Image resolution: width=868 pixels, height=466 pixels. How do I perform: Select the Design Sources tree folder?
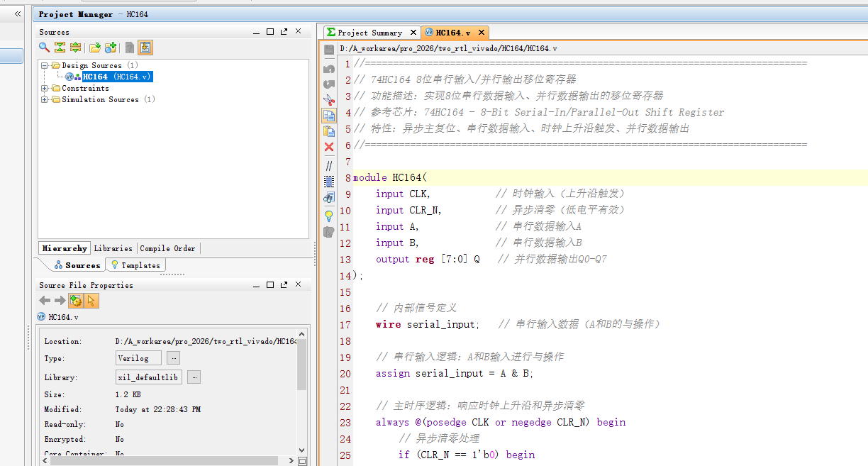click(x=96, y=65)
